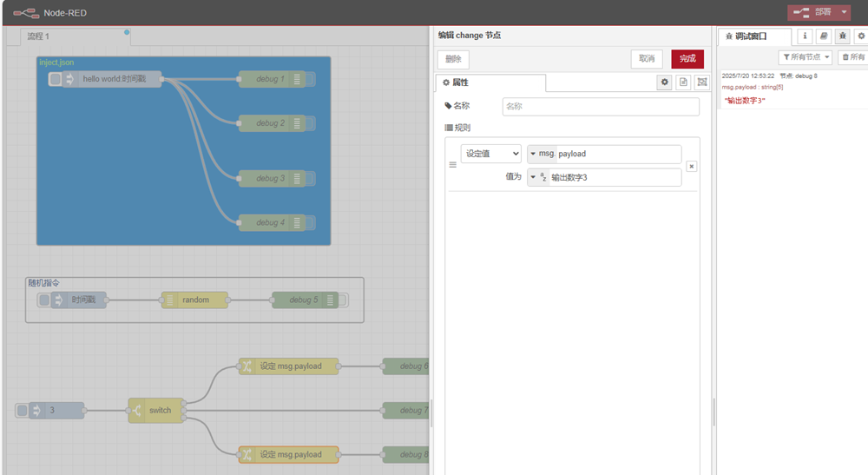Switch to the 属性 properties tab
Image resolution: width=868 pixels, height=475 pixels.
(x=490, y=82)
